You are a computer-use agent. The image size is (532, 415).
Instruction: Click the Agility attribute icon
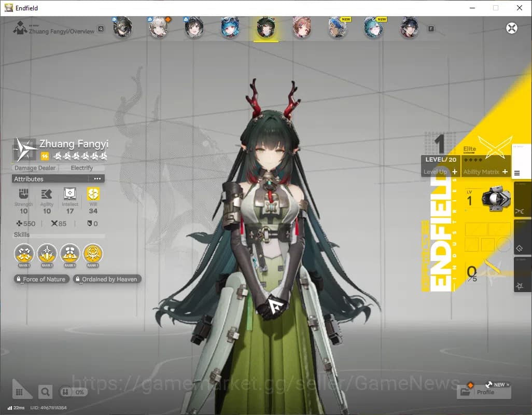pyautogui.click(x=47, y=194)
